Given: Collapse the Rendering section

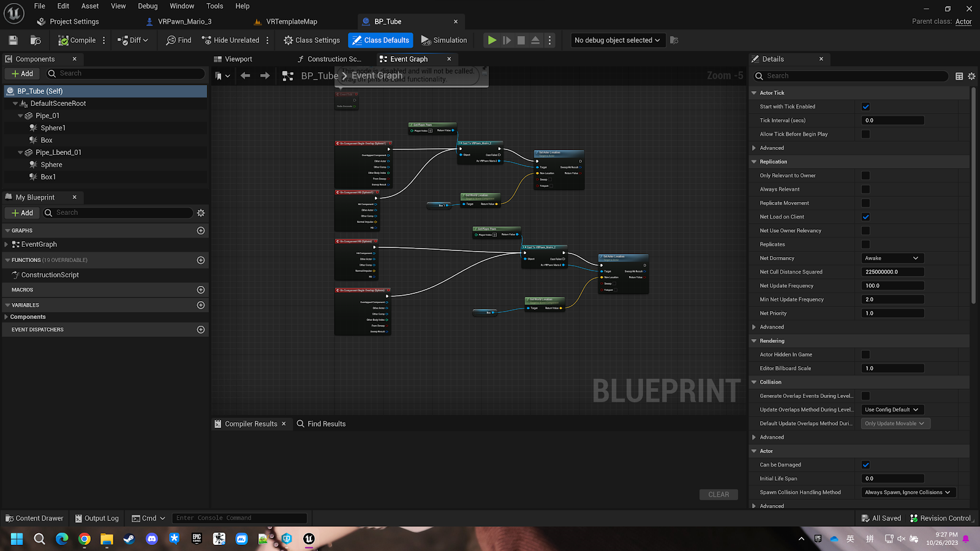Looking at the screenshot, I should 754,341.
